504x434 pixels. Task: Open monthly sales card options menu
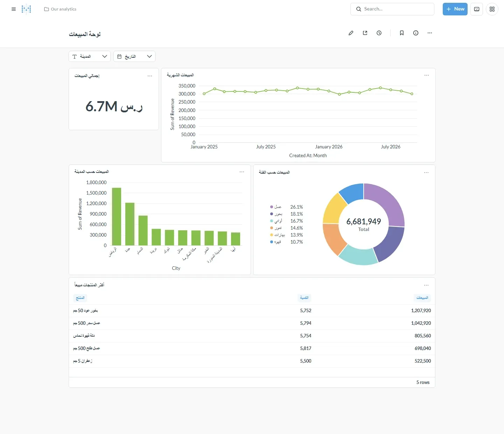pyautogui.click(x=427, y=75)
